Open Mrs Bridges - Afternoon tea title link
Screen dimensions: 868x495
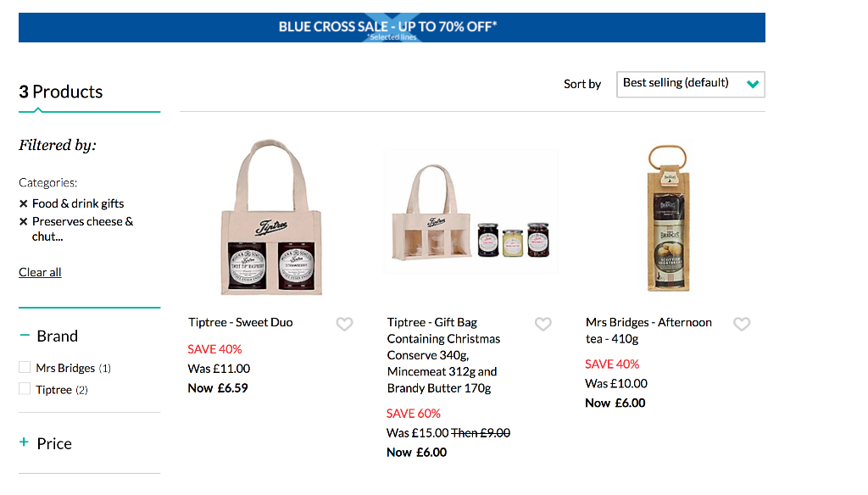point(648,331)
